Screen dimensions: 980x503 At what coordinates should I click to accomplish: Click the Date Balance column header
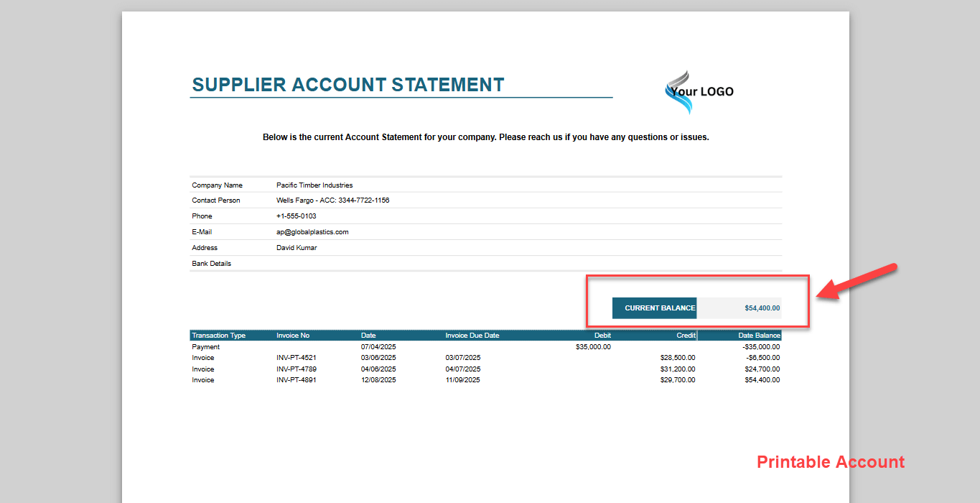[759, 336]
